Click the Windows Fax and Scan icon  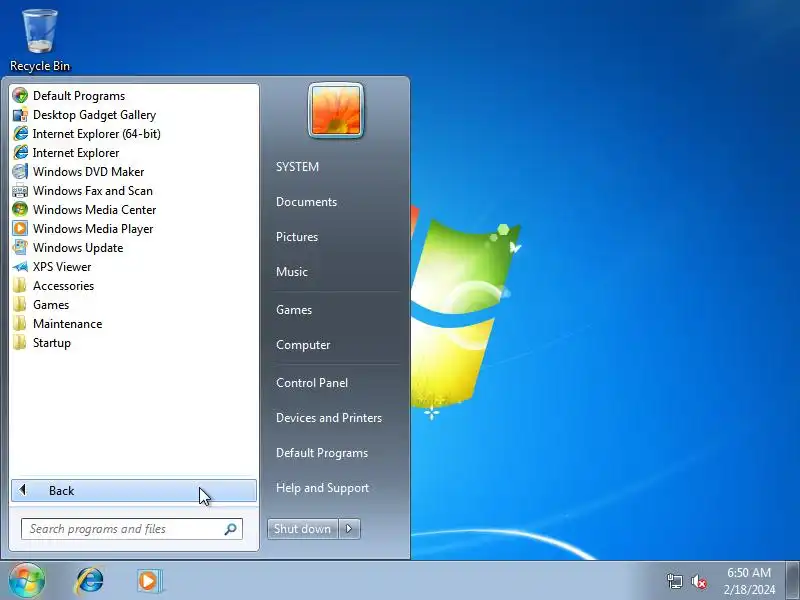pyautogui.click(x=20, y=190)
